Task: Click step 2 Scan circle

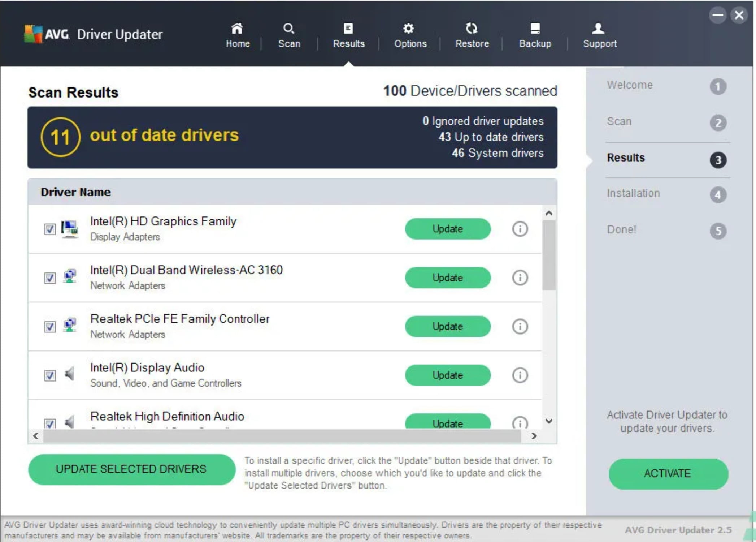Action: point(718,123)
